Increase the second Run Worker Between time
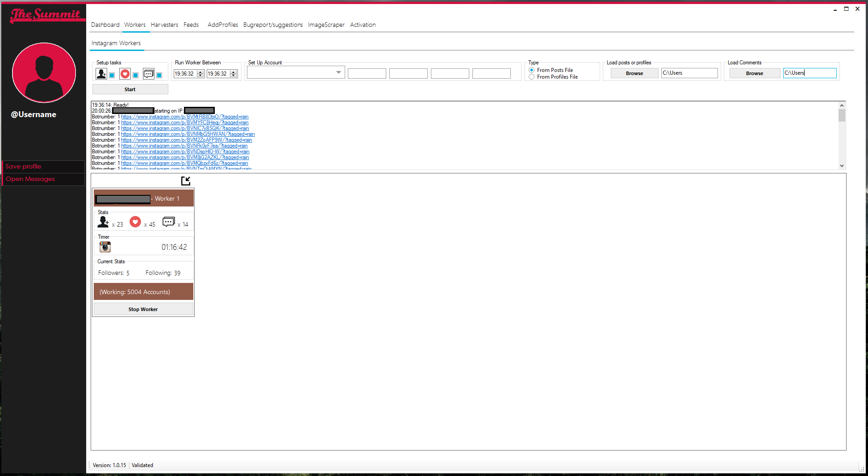Viewport: 868px width, 476px height. tap(234, 72)
